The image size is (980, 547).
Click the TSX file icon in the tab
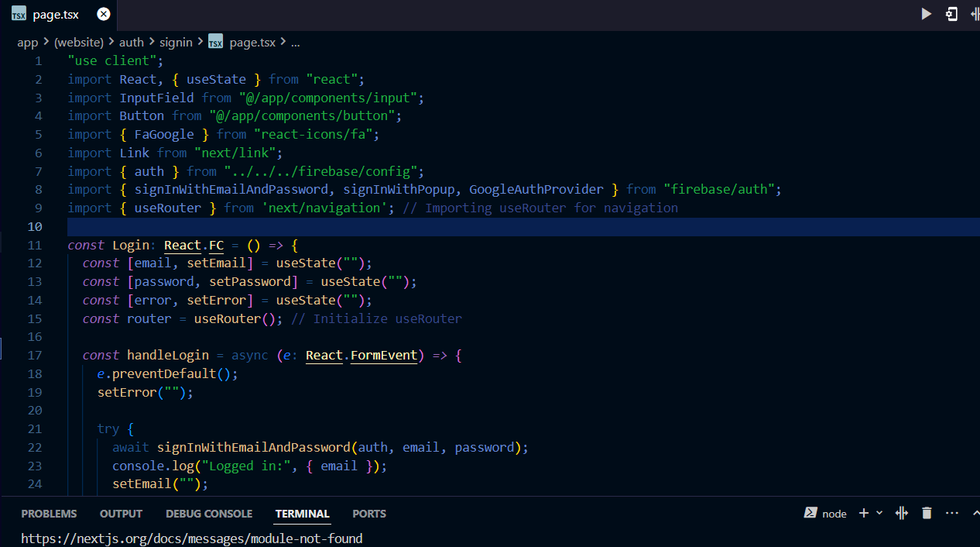pyautogui.click(x=19, y=14)
